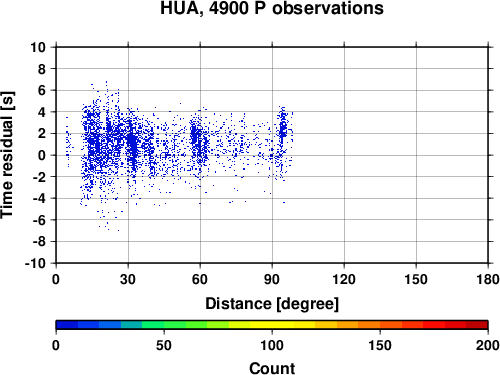The height and width of the screenshot is (375, 500).
Task: Click the distance axis tick label "60"
Action: tap(200, 279)
